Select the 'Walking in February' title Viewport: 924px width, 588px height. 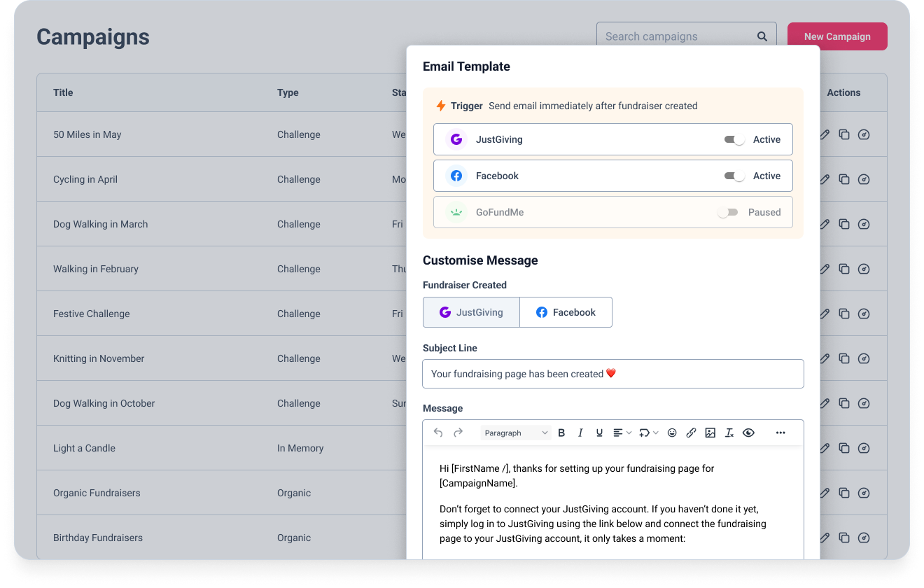96,269
